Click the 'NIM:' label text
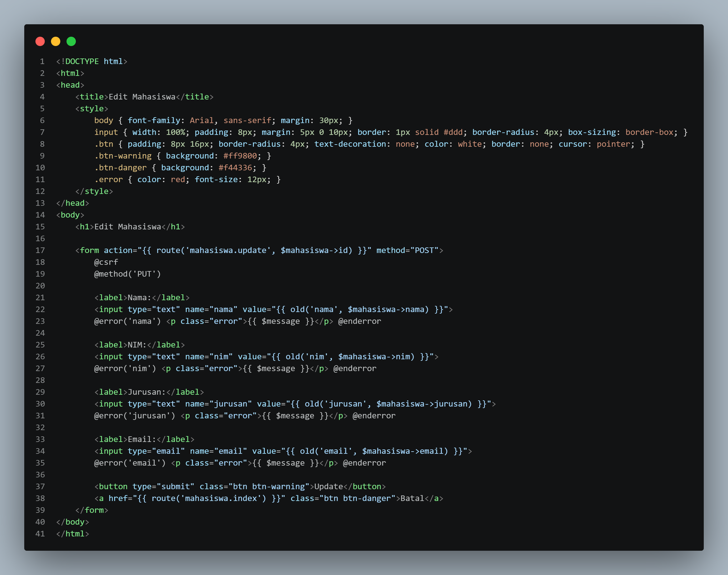The image size is (728, 575). pos(137,345)
